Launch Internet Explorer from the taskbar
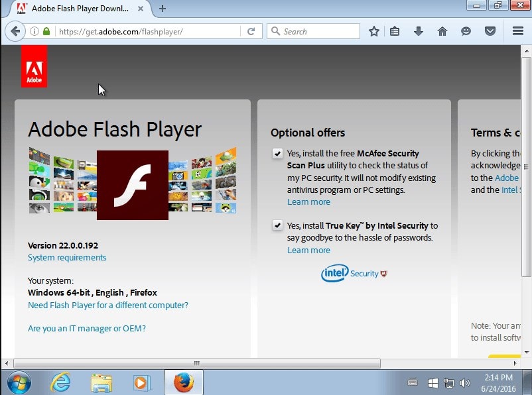The image size is (532, 395). 60,382
